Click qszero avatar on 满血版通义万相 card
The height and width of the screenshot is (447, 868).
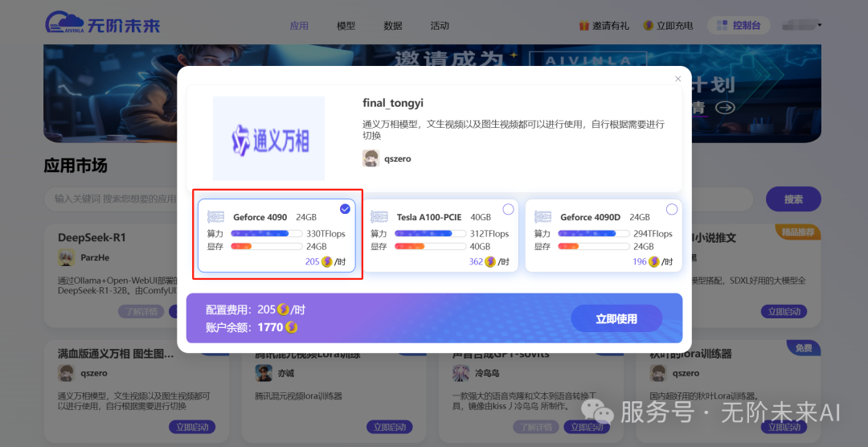click(67, 373)
